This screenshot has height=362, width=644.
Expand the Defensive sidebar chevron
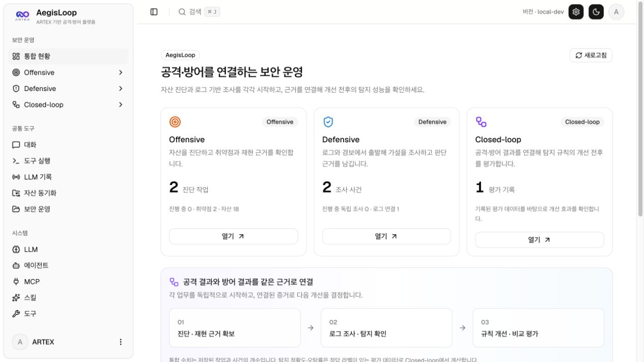point(121,88)
